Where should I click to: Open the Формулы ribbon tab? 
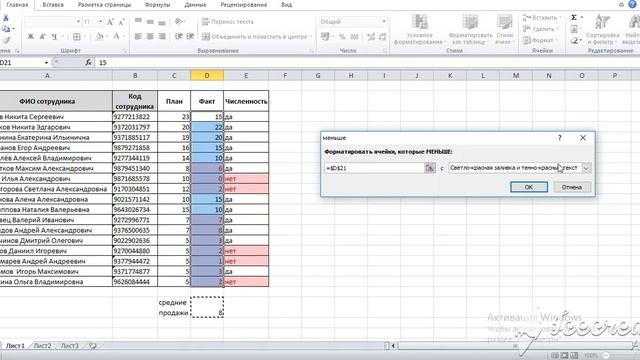point(157,5)
